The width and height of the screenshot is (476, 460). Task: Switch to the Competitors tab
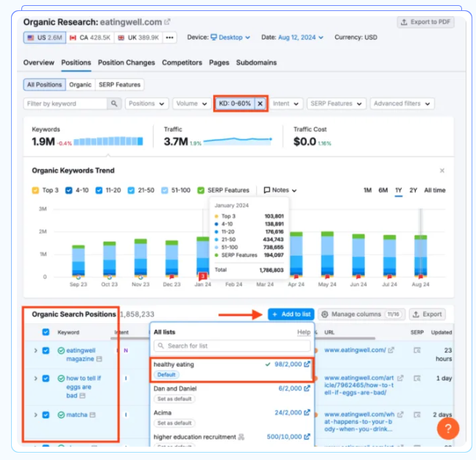[x=182, y=63]
